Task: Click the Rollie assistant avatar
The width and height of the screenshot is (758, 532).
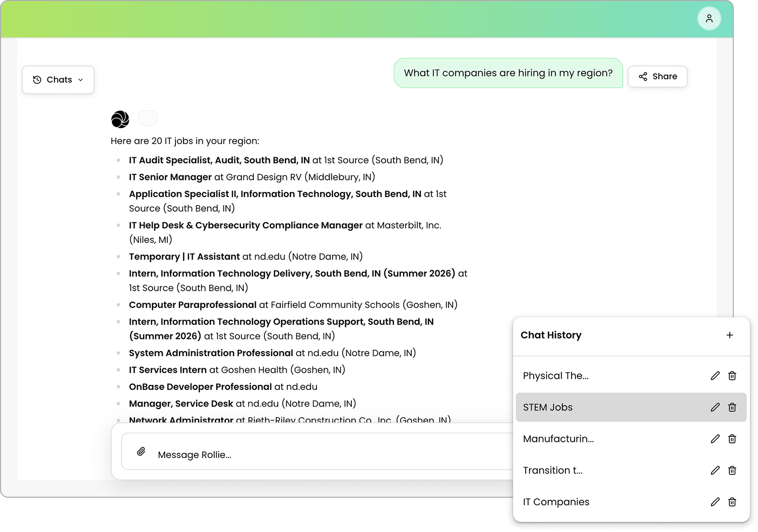Action: (119, 119)
